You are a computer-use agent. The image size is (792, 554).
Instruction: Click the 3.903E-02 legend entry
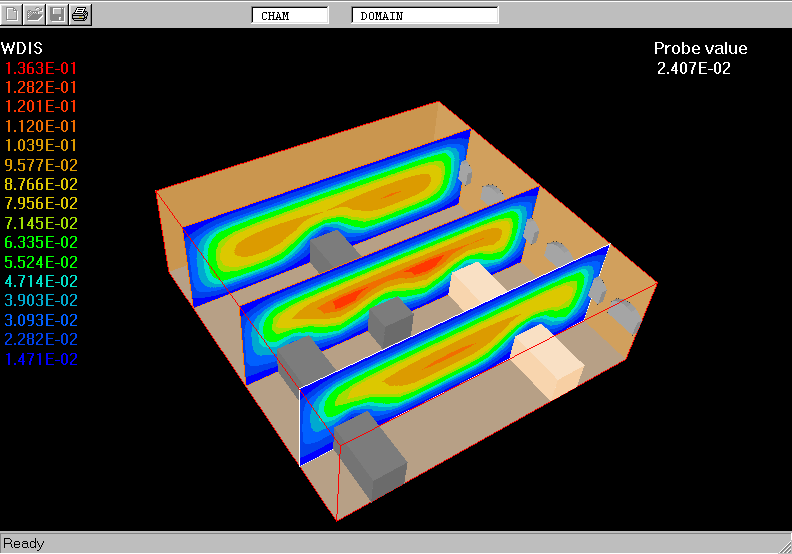(x=41, y=300)
